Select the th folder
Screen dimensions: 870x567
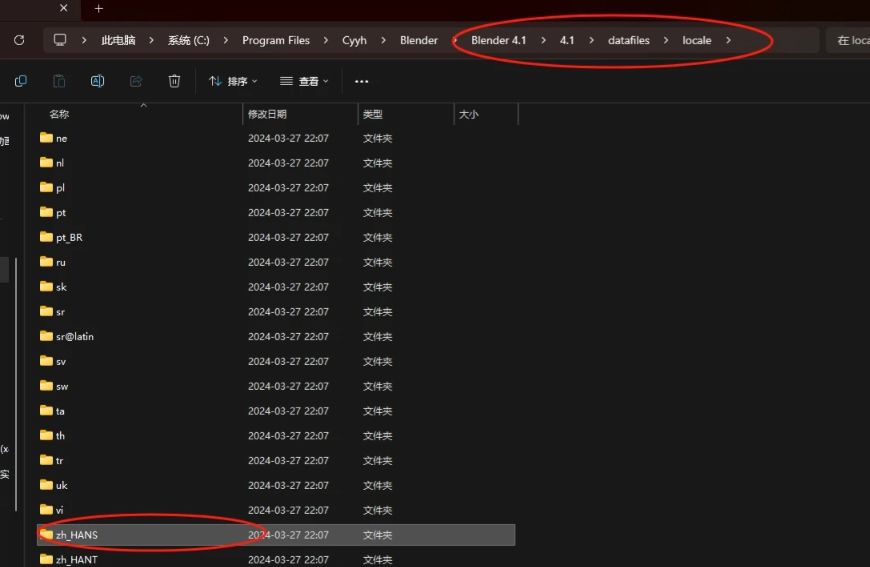point(276,436)
